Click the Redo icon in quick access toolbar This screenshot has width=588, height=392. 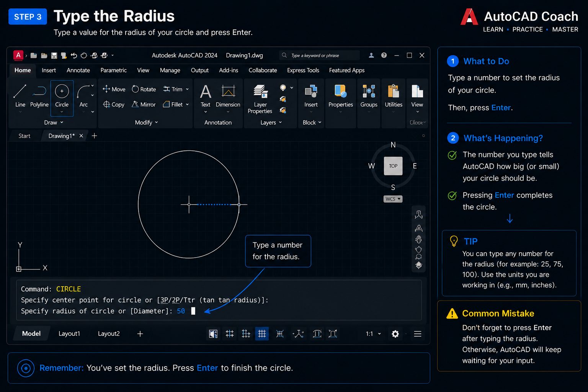click(x=84, y=56)
